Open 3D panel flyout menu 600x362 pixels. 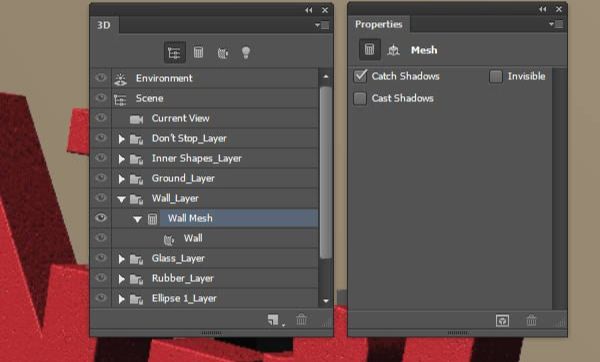[x=322, y=25]
